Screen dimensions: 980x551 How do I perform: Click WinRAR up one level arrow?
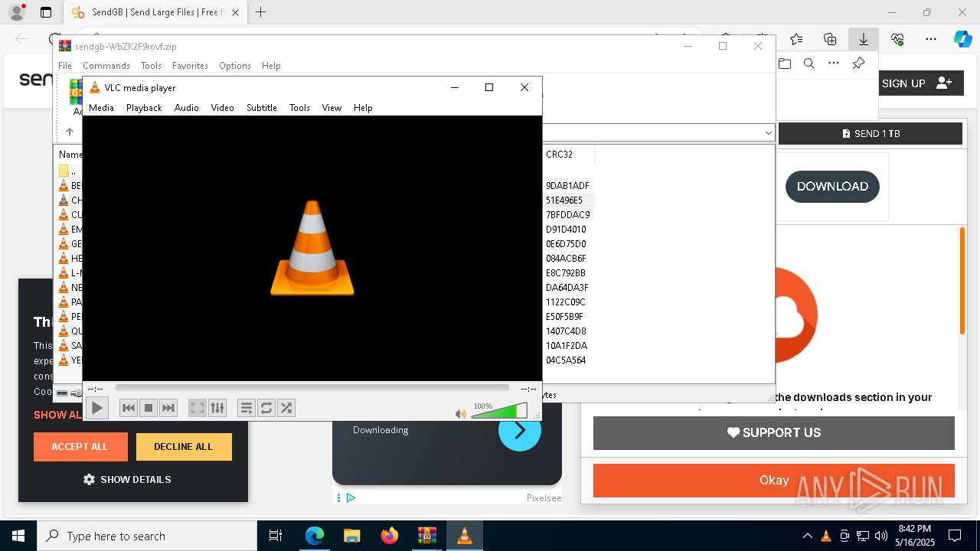click(x=69, y=132)
